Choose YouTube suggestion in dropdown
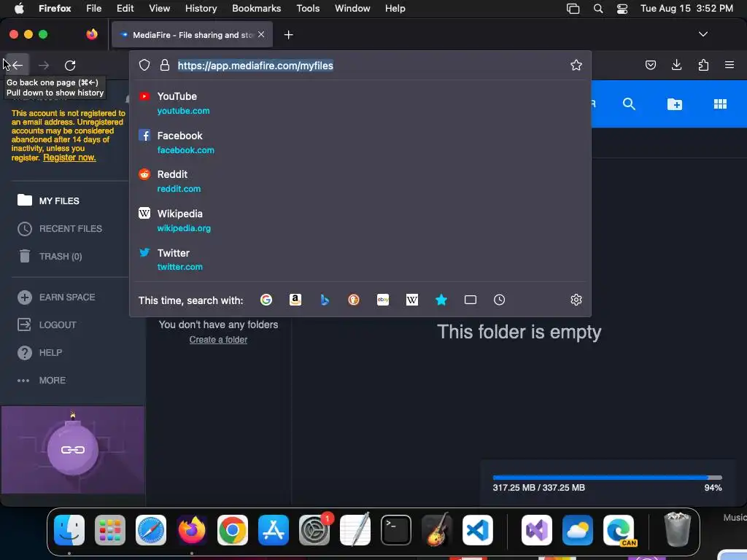747x560 pixels. coord(360,104)
